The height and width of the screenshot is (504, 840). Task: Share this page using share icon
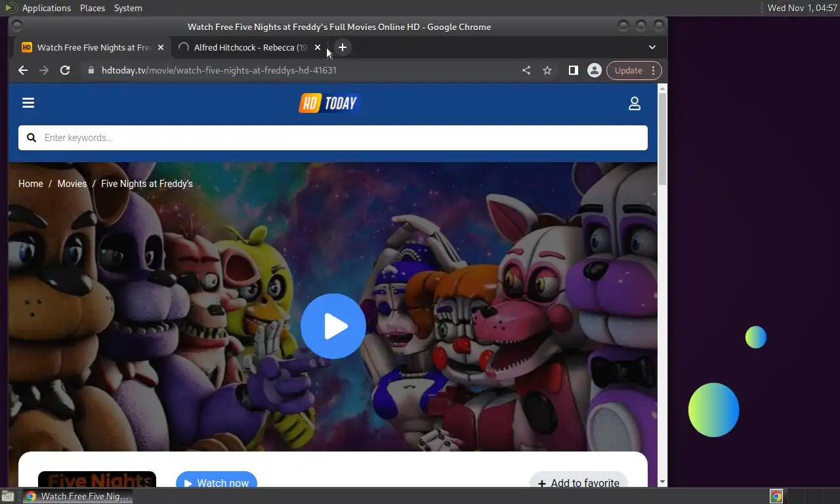[x=526, y=70]
